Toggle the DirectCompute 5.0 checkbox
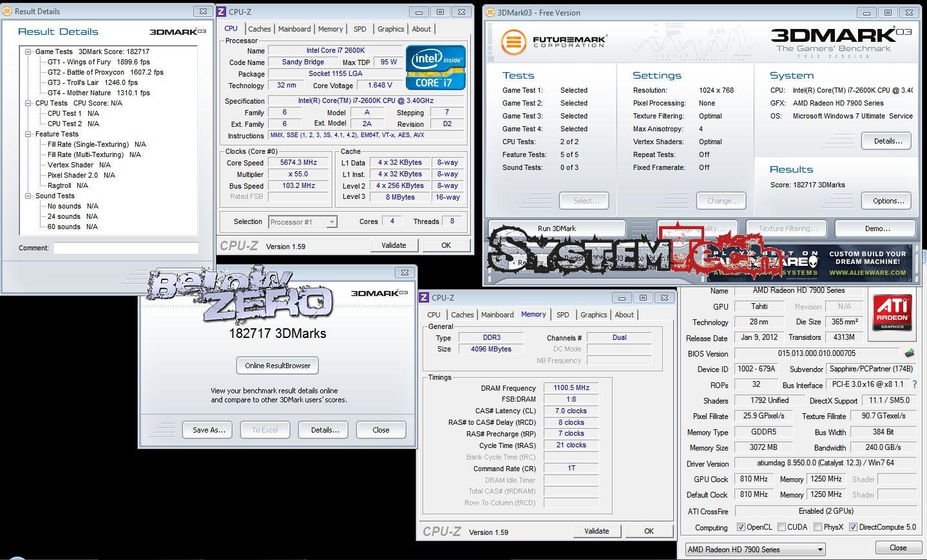This screenshot has height=560, width=927. click(853, 527)
